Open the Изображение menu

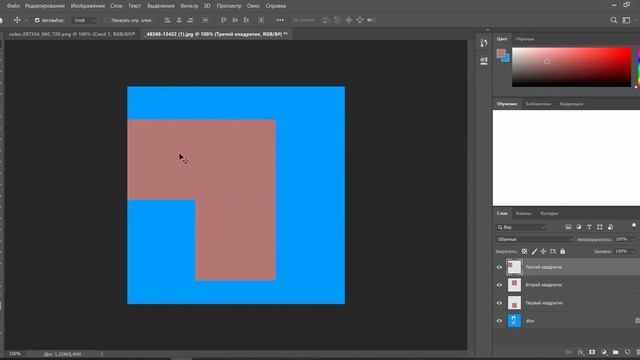(88, 6)
